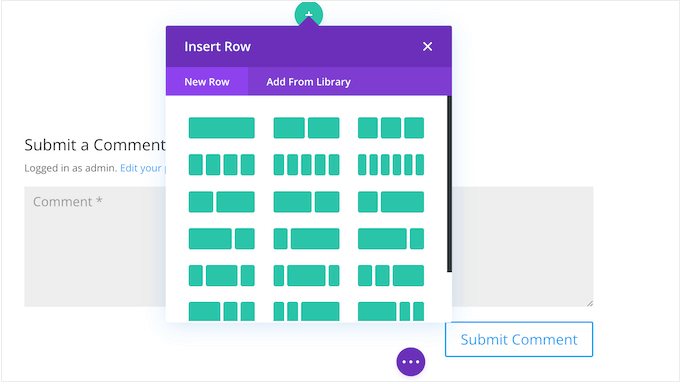Pick the narrow, narrow, wide three-column layout
The width and height of the screenshot is (680, 384).
pos(391,276)
